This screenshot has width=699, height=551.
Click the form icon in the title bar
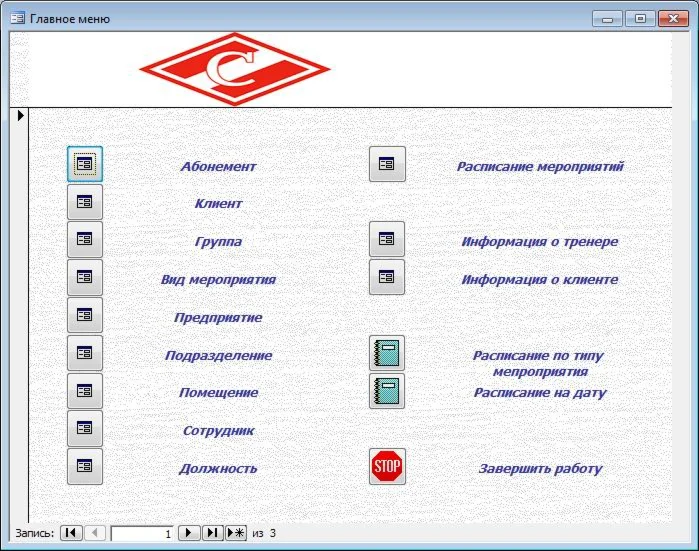(17, 18)
